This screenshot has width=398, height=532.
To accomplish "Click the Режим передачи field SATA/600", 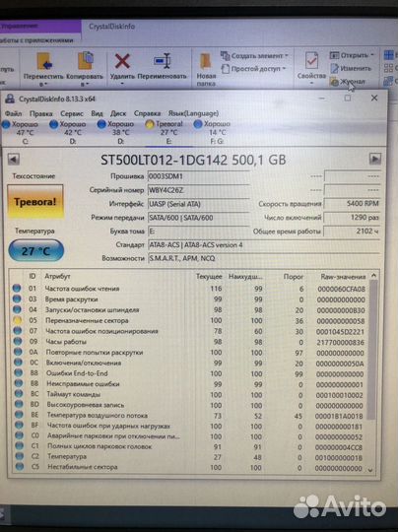I will [x=198, y=218].
